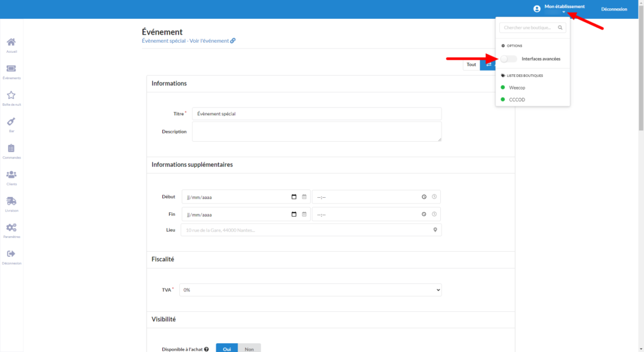Image resolution: width=644 pixels, height=352 pixels.
Task: Click the grey calendar icon on Début row
Action: point(304,197)
